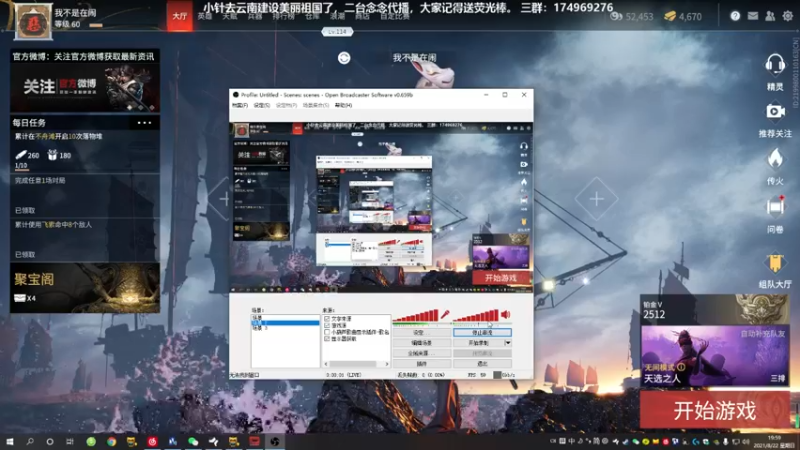Open second OBS menu 设定(S)
The height and width of the screenshot is (450, 800).
click(261, 105)
